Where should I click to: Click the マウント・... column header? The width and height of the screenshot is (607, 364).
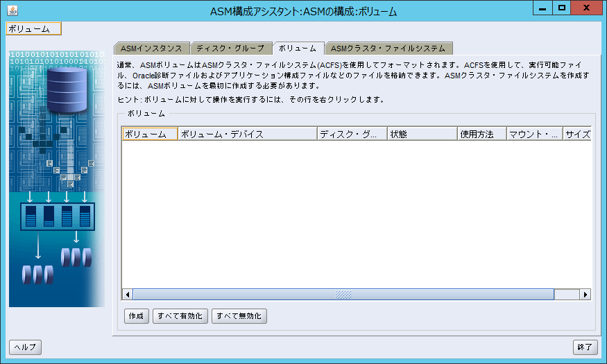point(535,134)
